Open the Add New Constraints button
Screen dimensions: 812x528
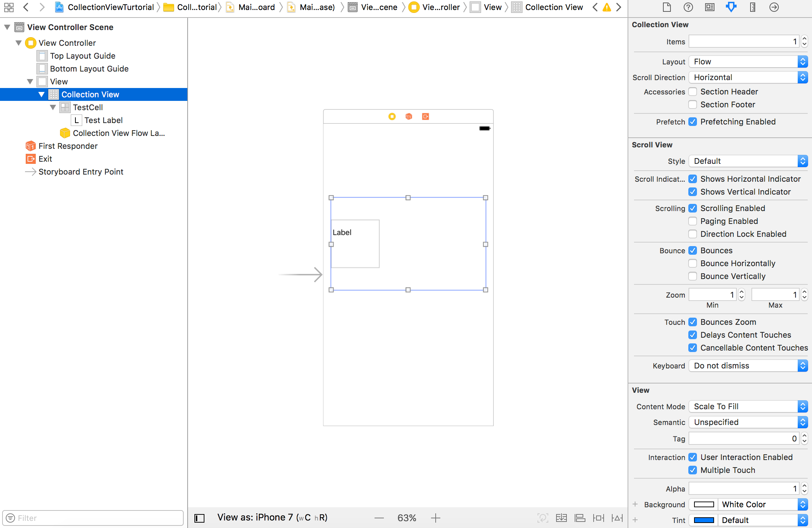(x=598, y=518)
